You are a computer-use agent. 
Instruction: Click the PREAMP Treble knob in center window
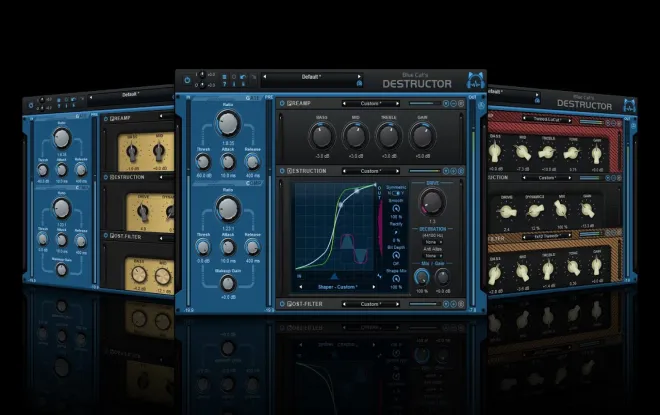tap(389, 136)
